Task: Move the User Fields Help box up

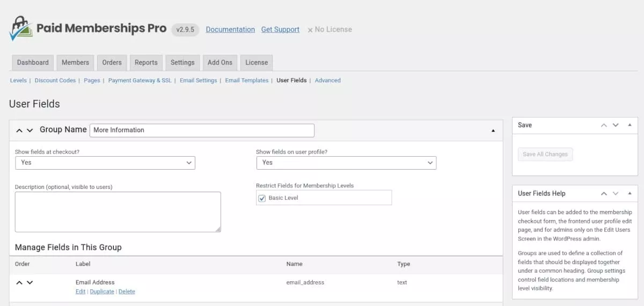Action: 604,193
